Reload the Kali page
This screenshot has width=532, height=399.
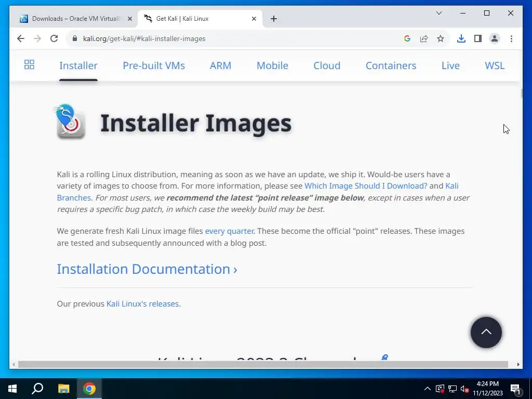click(x=54, y=38)
